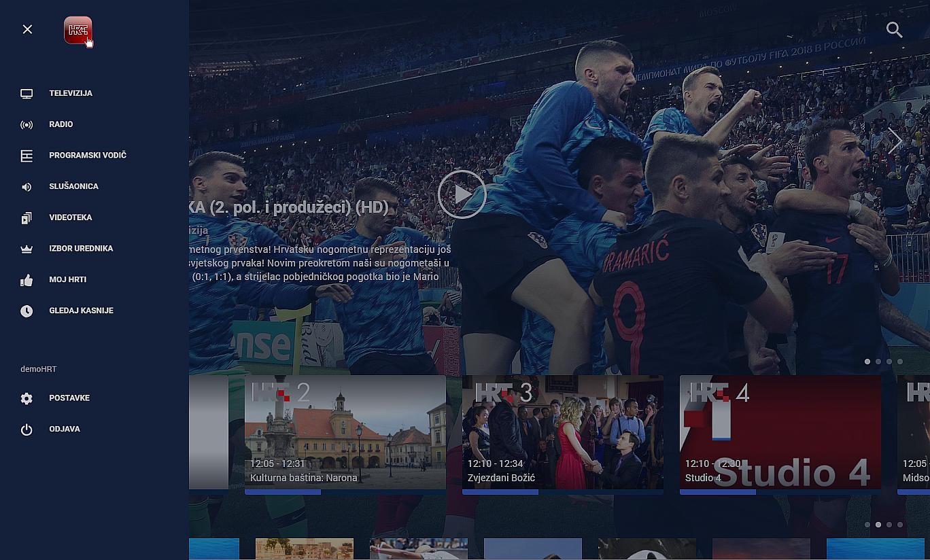Click the 'Kulturna baština: Narona' title text
This screenshot has width=930, height=560.
[x=304, y=478]
